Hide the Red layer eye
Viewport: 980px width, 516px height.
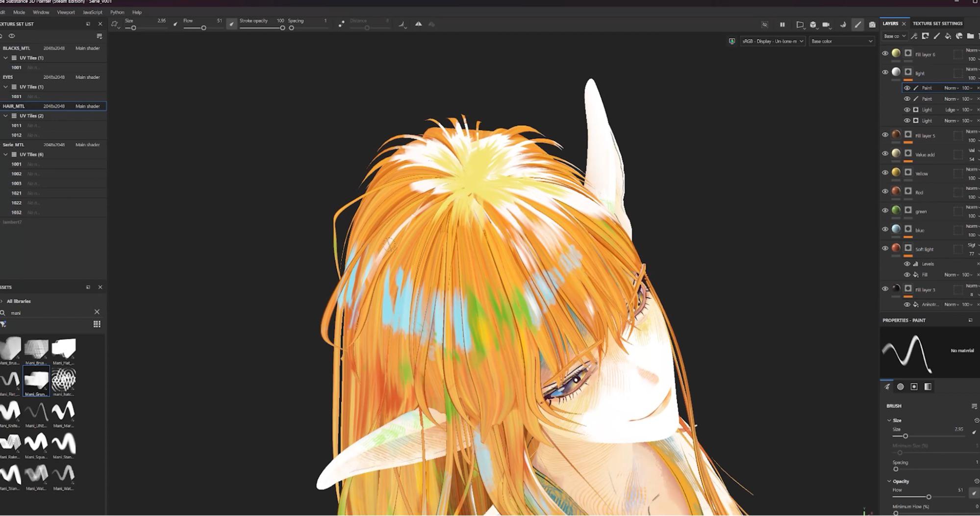click(885, 191)
